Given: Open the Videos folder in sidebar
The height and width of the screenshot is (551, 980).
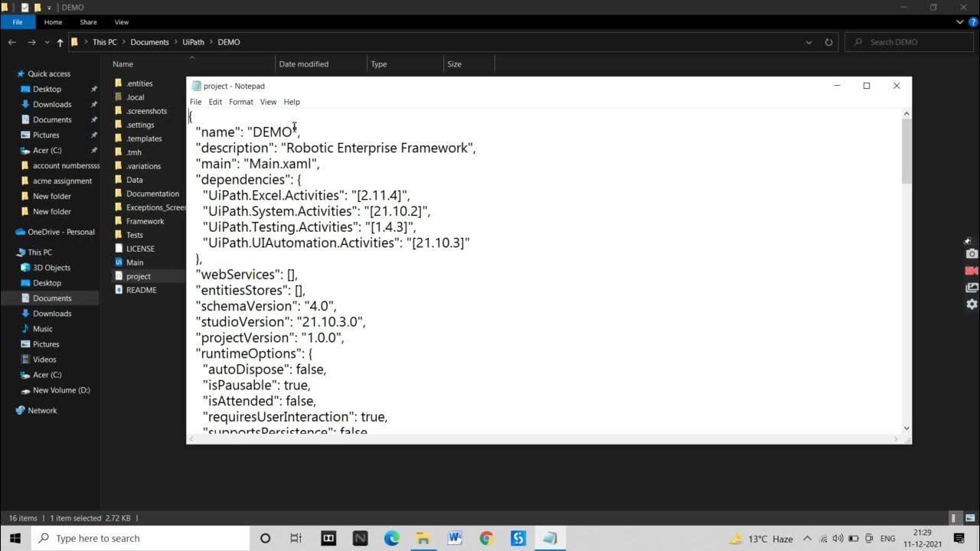Looking at the screenshot, I should (x=44, y=360).
